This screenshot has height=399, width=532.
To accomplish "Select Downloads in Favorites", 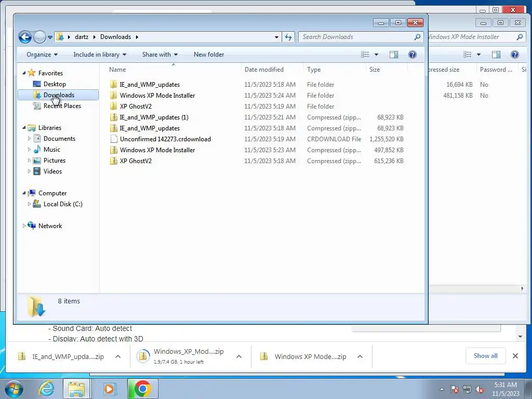I will tap(58, 95).
